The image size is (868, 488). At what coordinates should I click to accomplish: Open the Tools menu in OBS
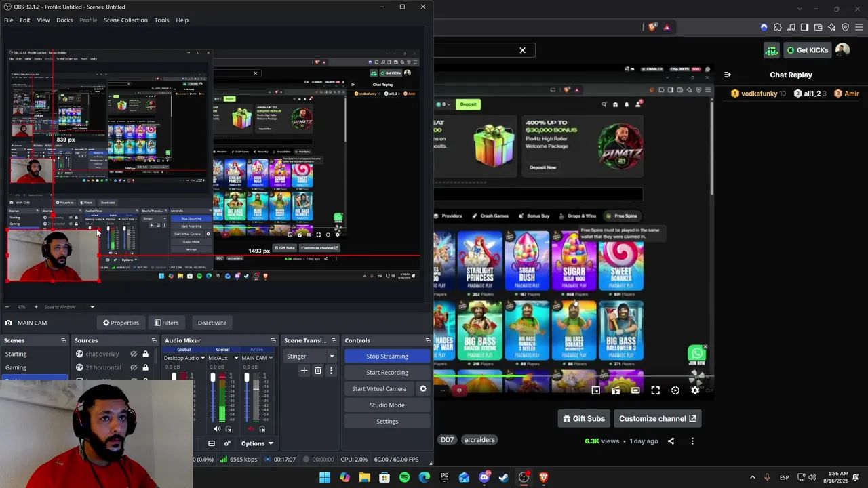click(161, 20)
